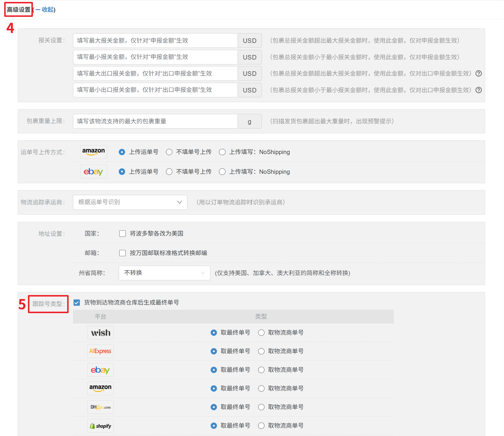This screenshot has width=504, height=436.
Task: Click the maximum declaration amount input field
Action: [x=155, y=41]
